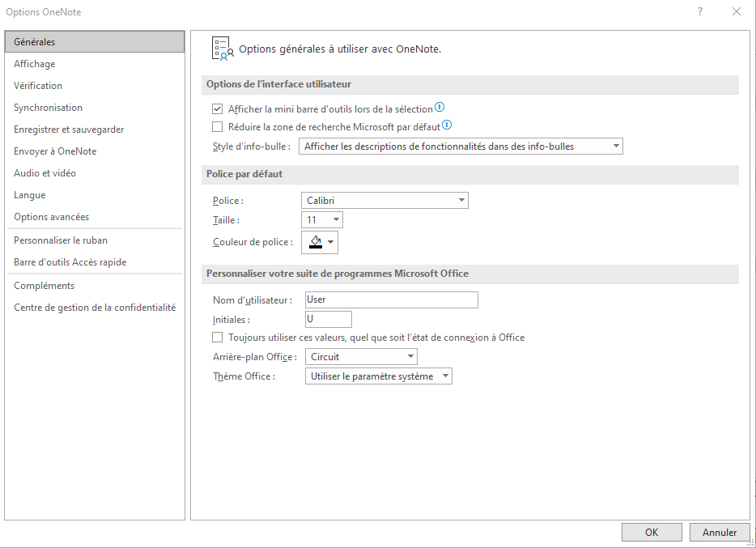Expand the Couleur de police arrow
Image resolution: width=756 pixels, height=548 pixels.
pyautogui.click(x=331, y=242)
